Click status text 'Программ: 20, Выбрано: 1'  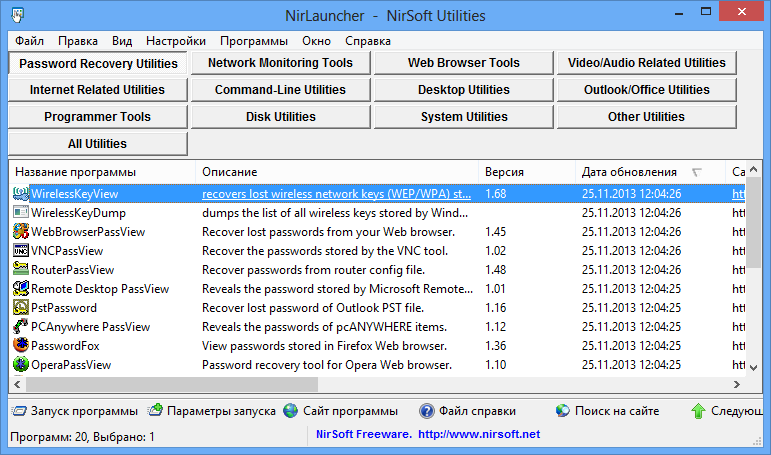click(x=82, y=437)
